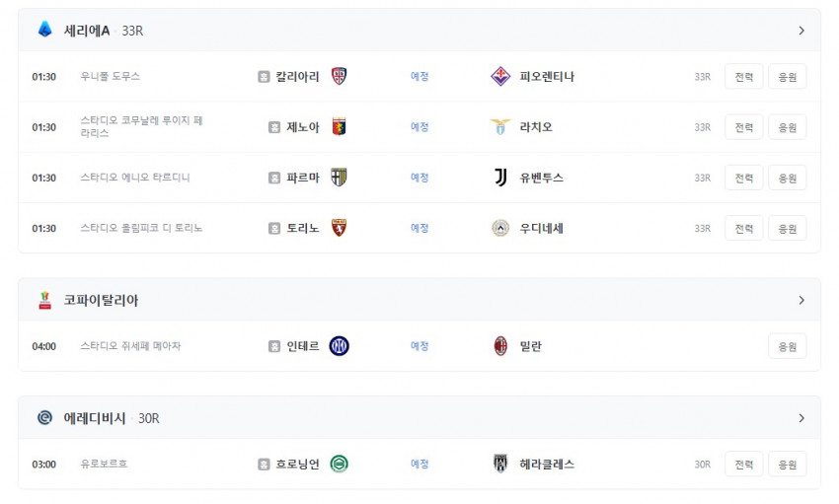The image size is (839, 504).
Task: Click 전력 button for 칼리아리 match
Action: pyautogui.click(x=744, y=76)
